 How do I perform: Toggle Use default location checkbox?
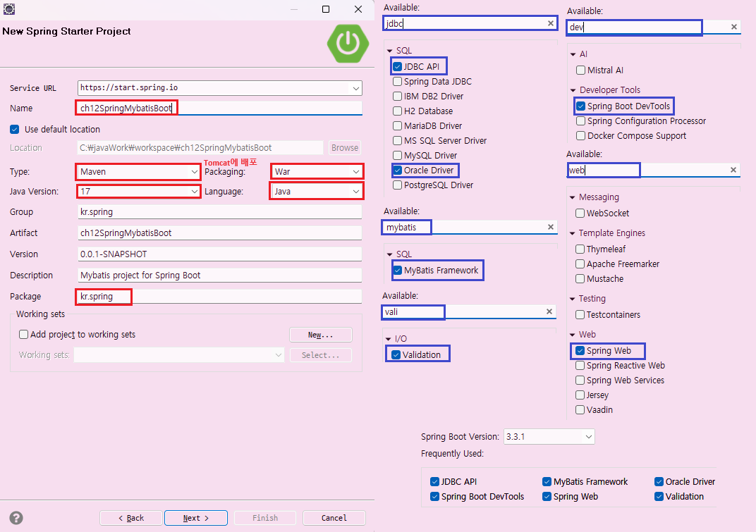[15, 129]
